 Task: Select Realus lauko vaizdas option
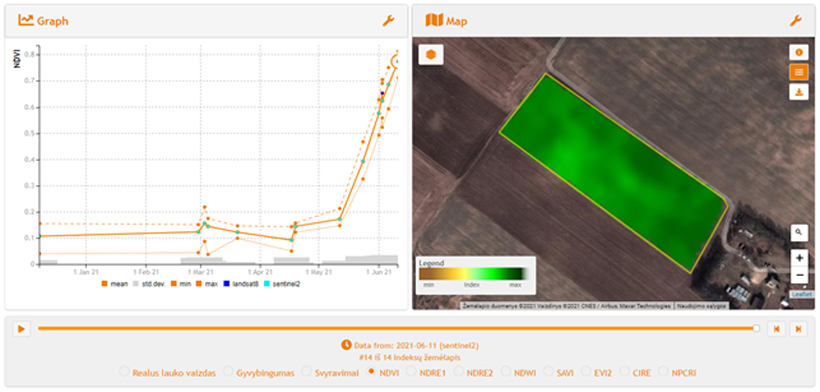pyautogui.click(x=168, y=373)
